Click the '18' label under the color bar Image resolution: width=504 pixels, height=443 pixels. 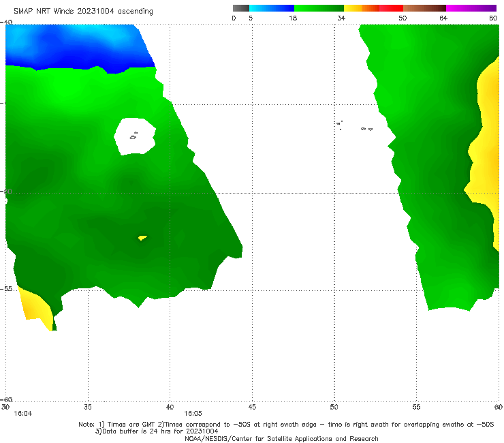[293, 18]
